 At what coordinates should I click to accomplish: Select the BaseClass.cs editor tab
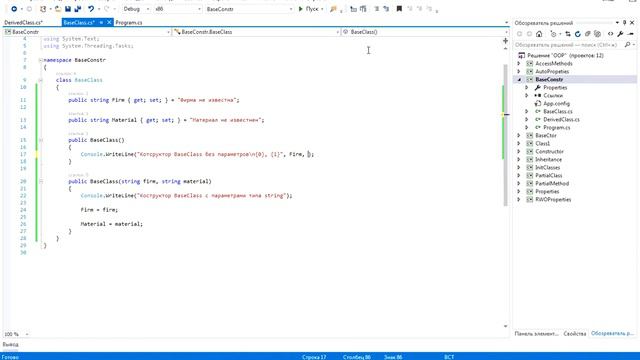(x=79, y=22)
